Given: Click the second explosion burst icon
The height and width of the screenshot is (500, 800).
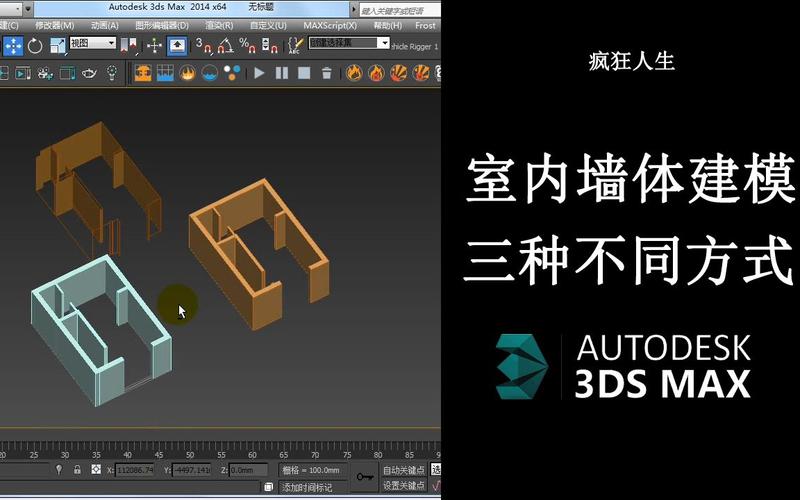Looking at the screenshot, I should (x=421, y=73).
